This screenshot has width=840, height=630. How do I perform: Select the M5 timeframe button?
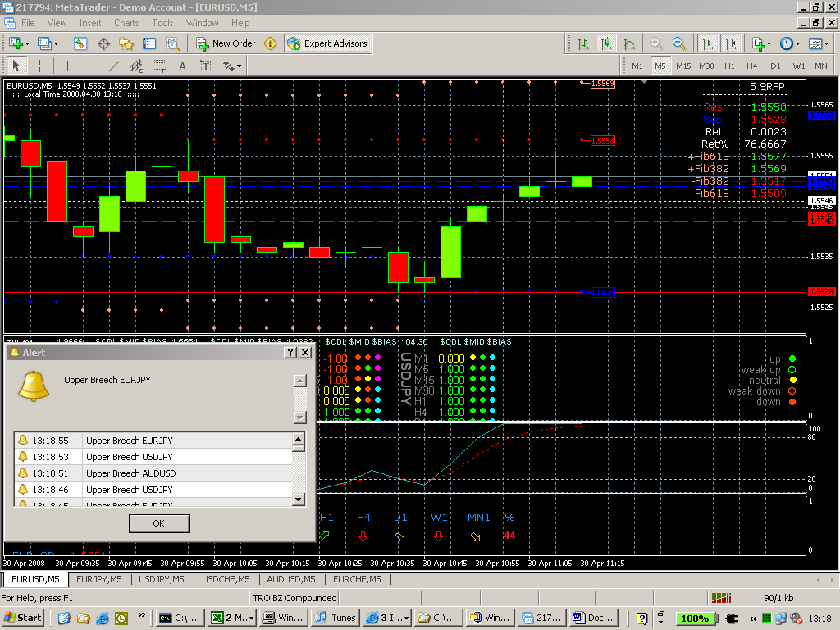(x=660, y=66)
